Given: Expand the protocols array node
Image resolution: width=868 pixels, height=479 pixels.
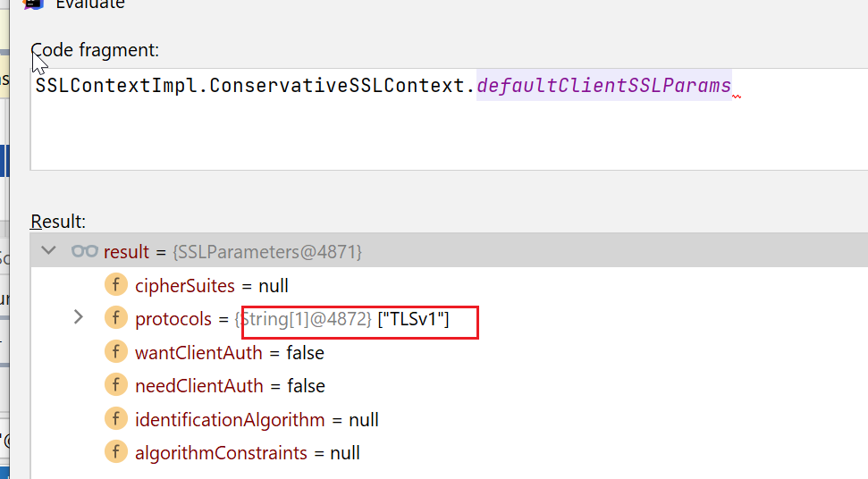Looking at the screenshot, I should 79,317.
